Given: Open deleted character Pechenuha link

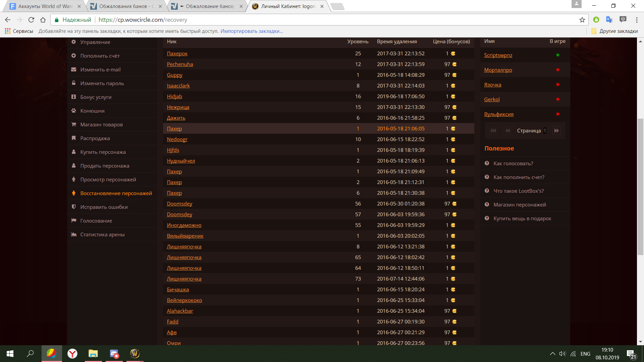Looking at the screenshot, I should (x=180, y=64).
